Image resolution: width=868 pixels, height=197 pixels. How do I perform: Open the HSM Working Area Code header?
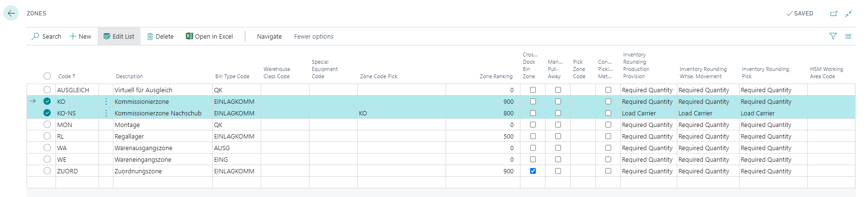pos(826,73)
